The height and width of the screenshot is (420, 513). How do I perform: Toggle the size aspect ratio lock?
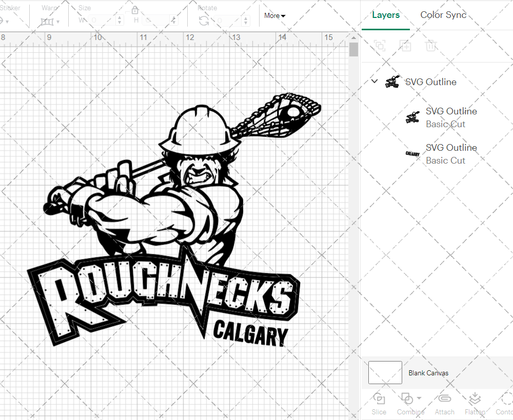pyautogui.click(x=135, y=10)
